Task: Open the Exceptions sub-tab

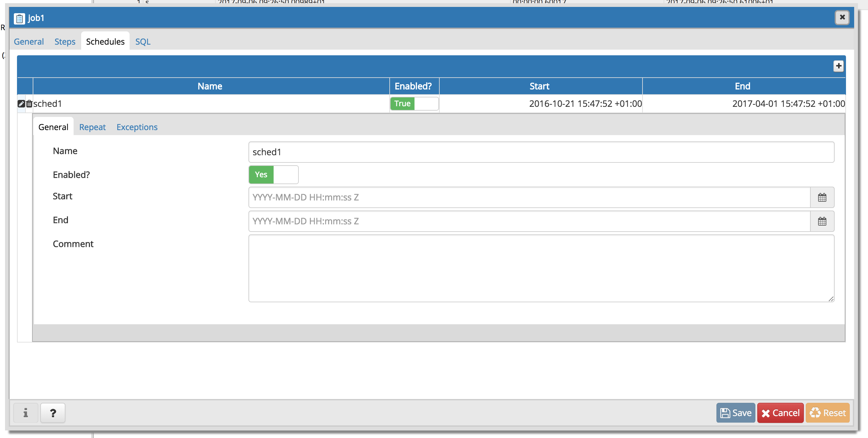Action: point(137,127)
